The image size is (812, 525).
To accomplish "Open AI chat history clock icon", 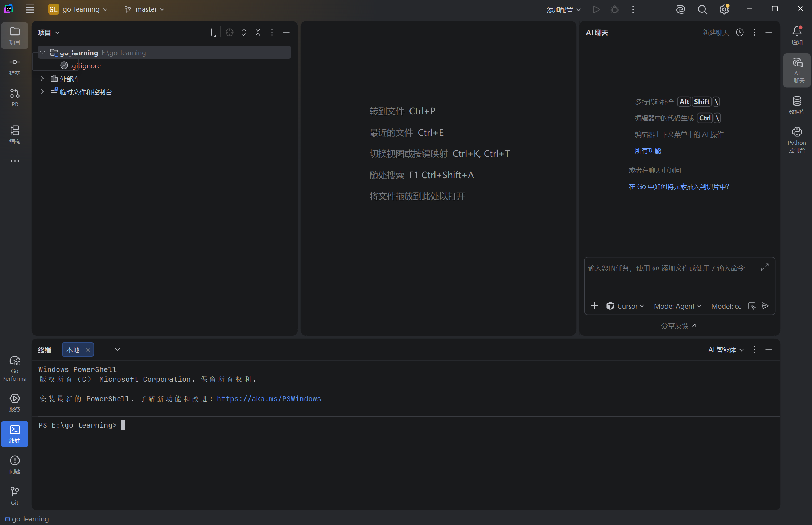I will coord(740,32).
